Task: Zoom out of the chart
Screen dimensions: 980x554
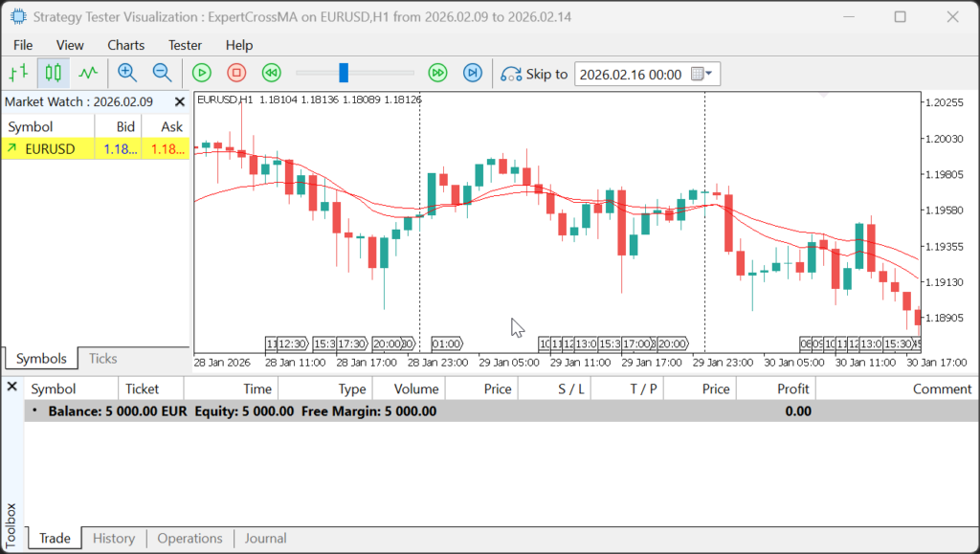Action: click(x=163, y=74)
